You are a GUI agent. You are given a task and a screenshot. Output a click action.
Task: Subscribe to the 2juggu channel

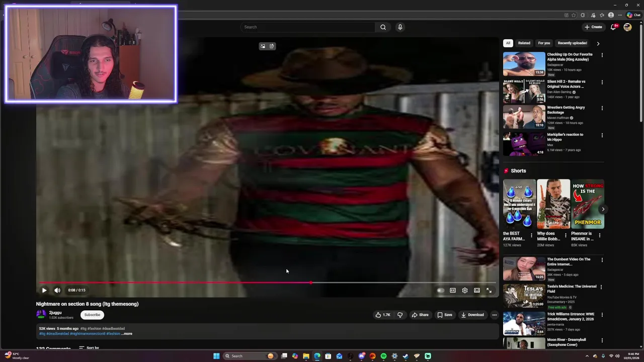[92, 315]
